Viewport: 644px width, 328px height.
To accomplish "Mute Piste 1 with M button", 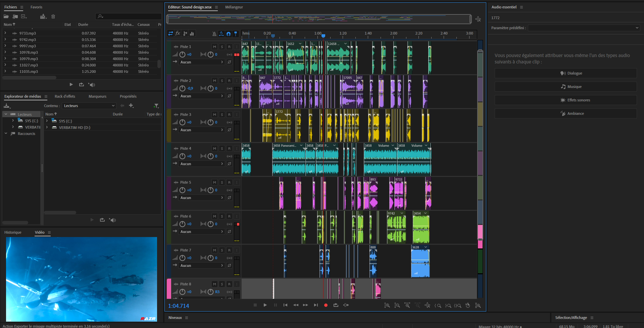I will pos(214,47).
